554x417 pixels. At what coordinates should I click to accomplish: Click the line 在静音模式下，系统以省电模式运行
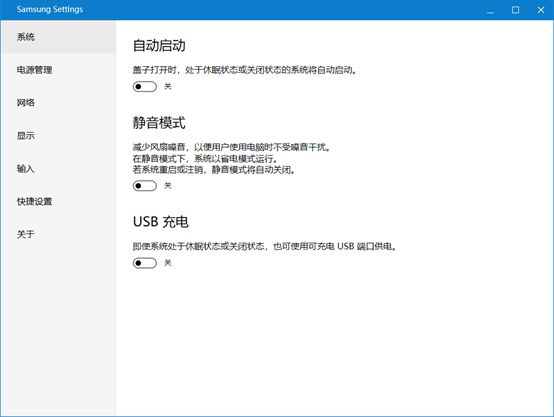point(206,158)
